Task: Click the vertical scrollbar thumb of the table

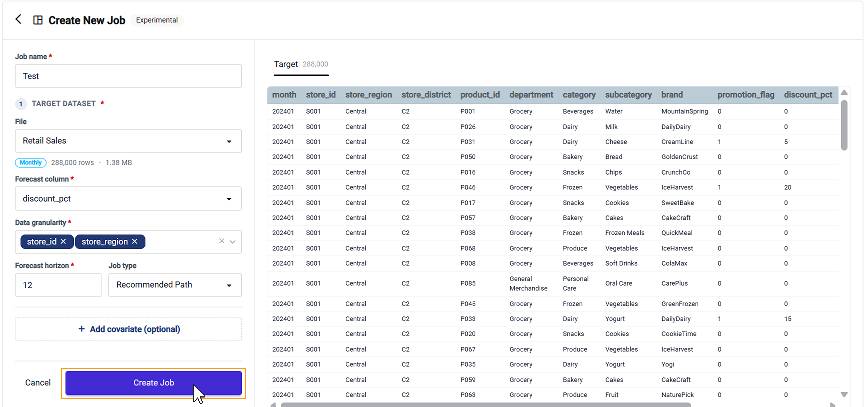Action: point(844,125)
